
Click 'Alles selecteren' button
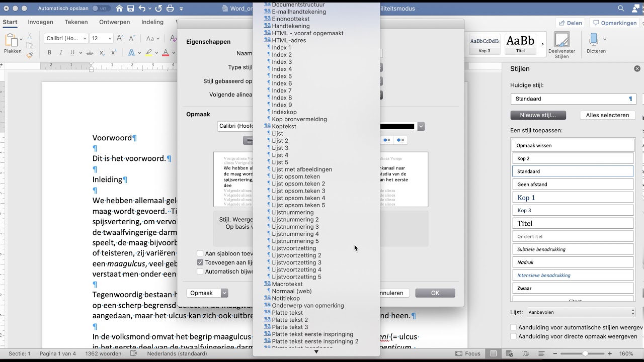(x=607, y=115)
